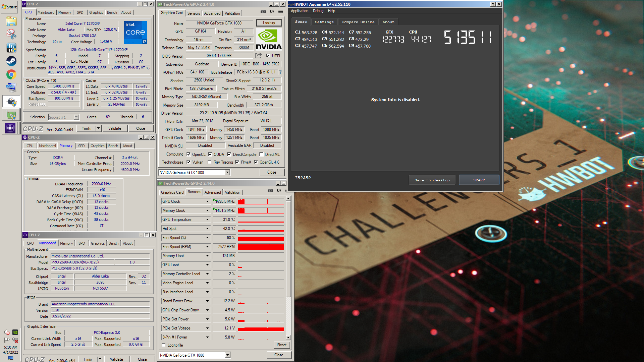Open the NVIDIA tray icon
Viewport: 644px width, 362px height.
click(15, 332)
